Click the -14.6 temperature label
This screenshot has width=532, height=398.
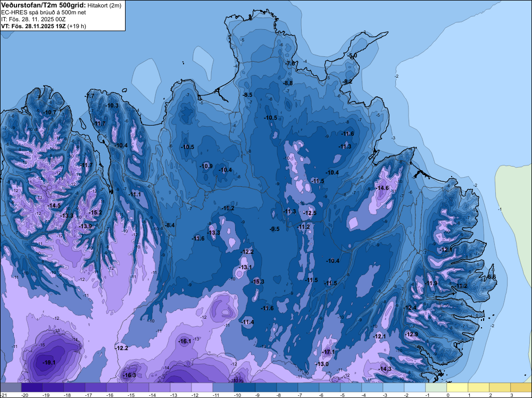pyautogui.click(x=383, y=188)
